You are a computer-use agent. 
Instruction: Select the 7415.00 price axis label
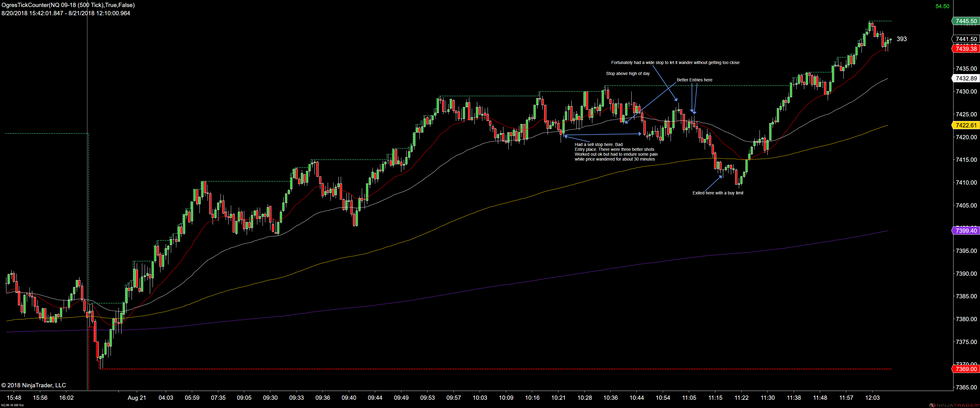(x=966, y=160)
